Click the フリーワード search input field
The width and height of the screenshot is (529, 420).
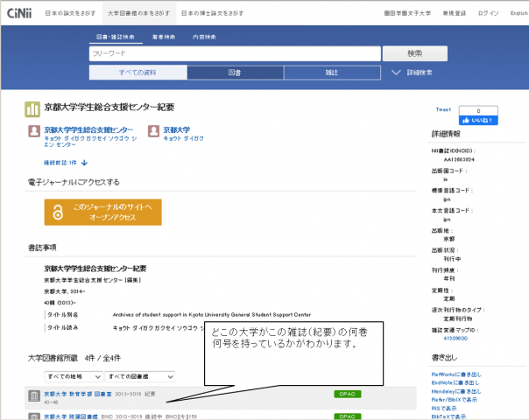(x=233, y=54)
